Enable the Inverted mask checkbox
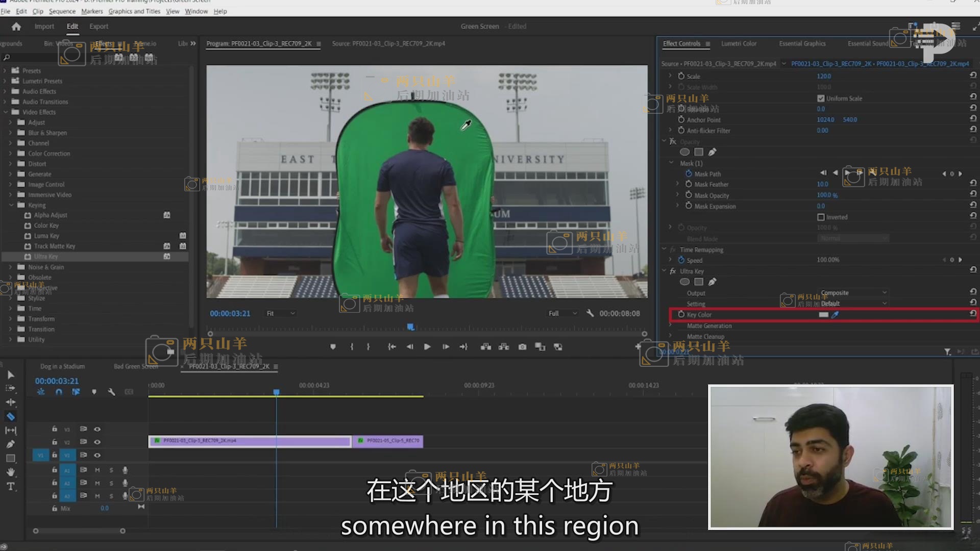The height and width of the screenshot is (551, 980). point(821,217)
